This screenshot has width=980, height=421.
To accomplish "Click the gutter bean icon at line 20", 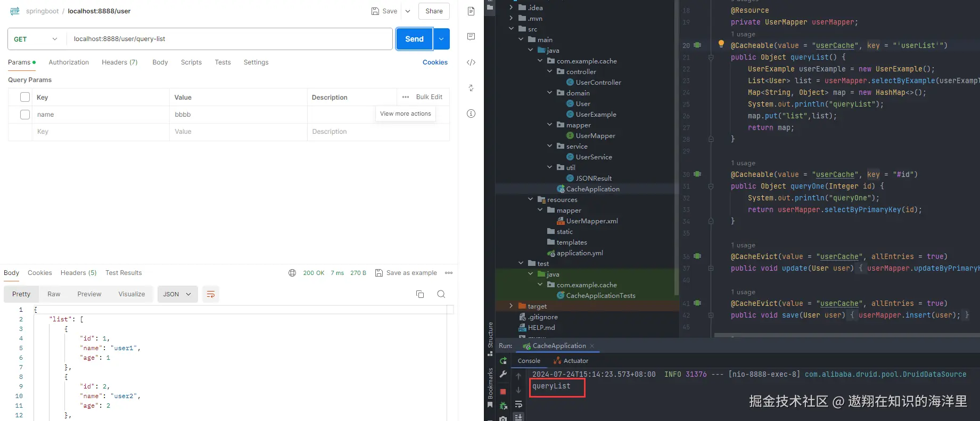I will [697, 45].
